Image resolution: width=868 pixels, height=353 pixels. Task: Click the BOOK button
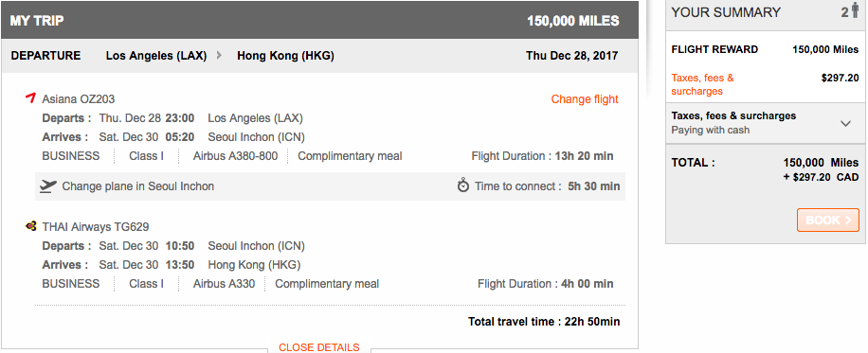coord(828,221)
